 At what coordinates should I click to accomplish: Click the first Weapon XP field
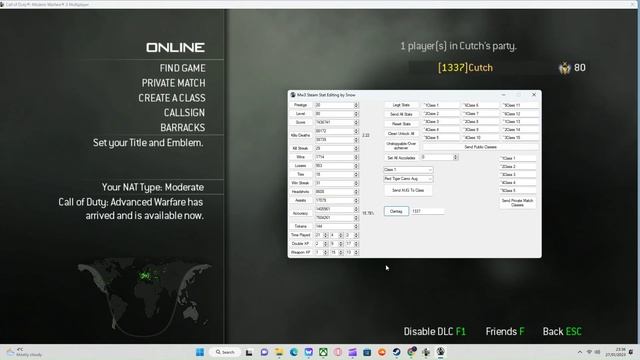pyautogui.click(x=319, y=253)
